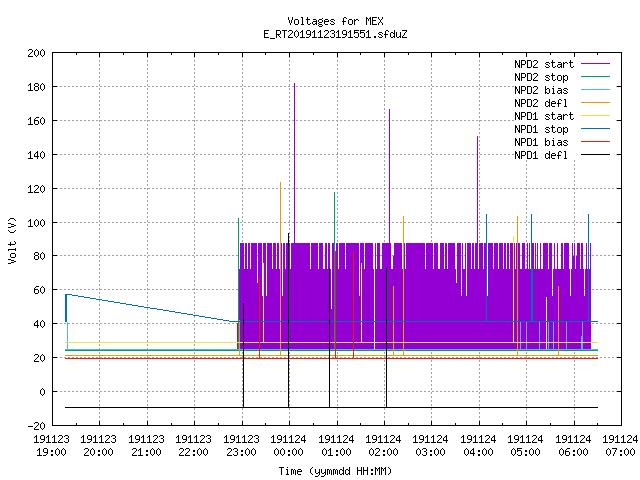The height and width of the screenshot is (480, 640).
Task: Click the y-axis value 80
Action: tap(39, 256)
